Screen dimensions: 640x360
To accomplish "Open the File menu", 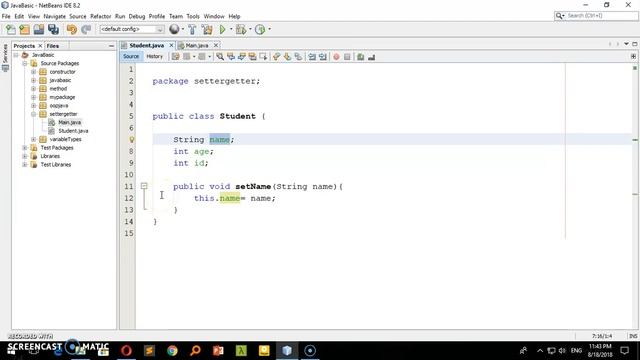I will pyautogui.click(x=6, y=16).
